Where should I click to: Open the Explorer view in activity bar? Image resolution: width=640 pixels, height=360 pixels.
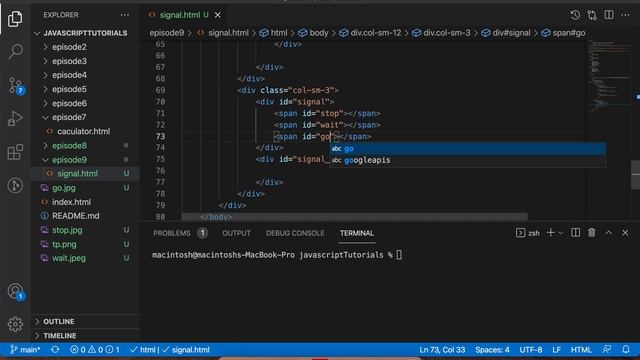(15, 19)
